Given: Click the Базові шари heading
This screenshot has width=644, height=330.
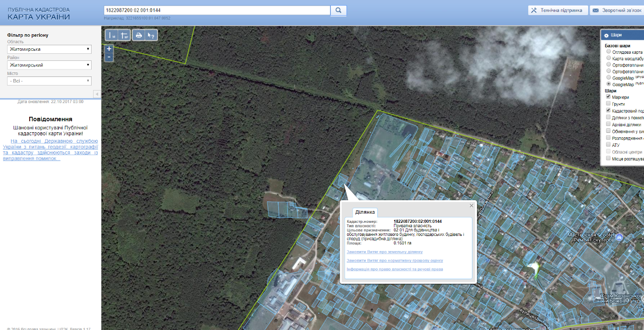Looking at the screenshot, I should point(617,46).
